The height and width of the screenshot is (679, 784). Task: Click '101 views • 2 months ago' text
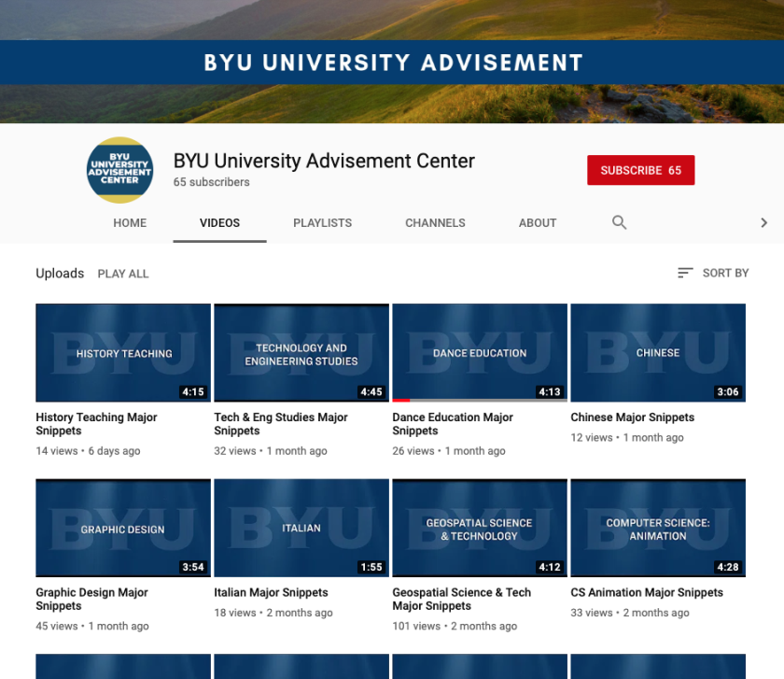click(x=455, y=626)
